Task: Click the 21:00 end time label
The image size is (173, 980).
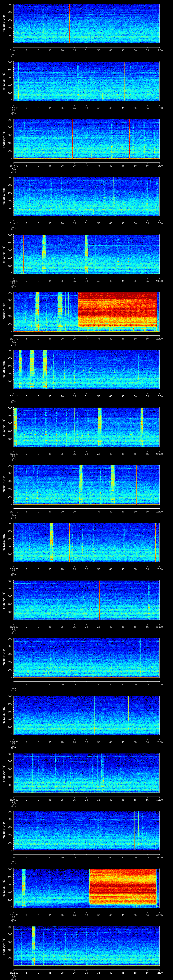Action: coord(160,281)
